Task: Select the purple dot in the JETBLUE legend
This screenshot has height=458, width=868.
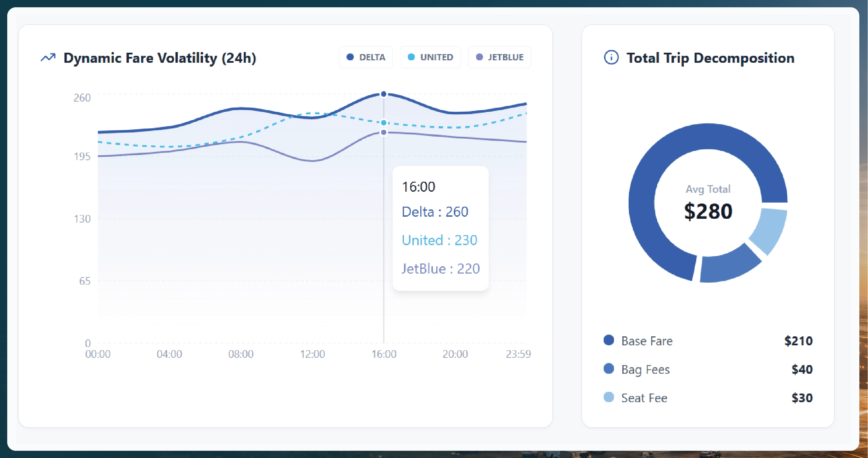Action: pyautogui.click(x=479, y=57)
